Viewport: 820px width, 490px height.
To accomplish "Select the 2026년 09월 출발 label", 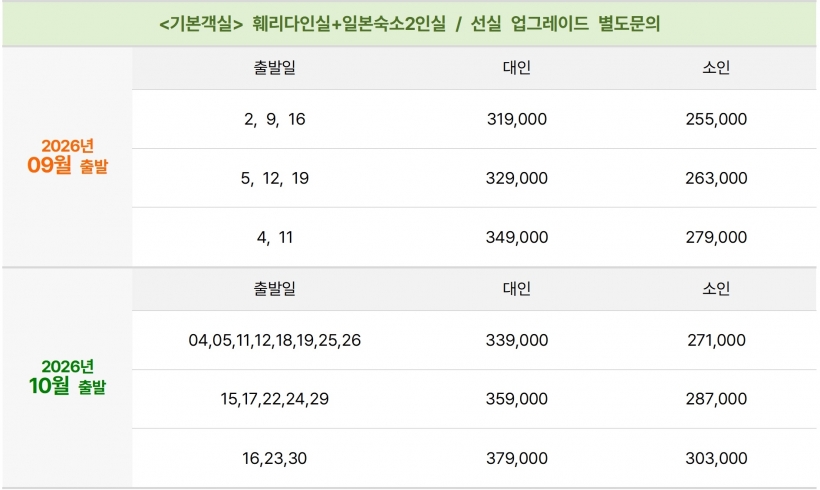I will 67,156.
